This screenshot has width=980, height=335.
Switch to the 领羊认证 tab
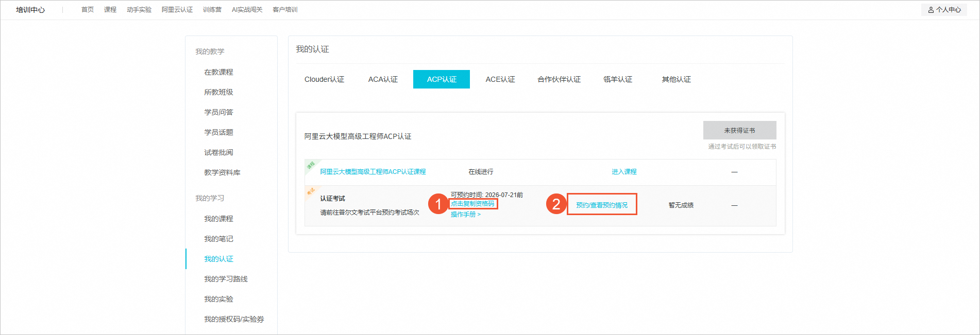coord(618,79)
